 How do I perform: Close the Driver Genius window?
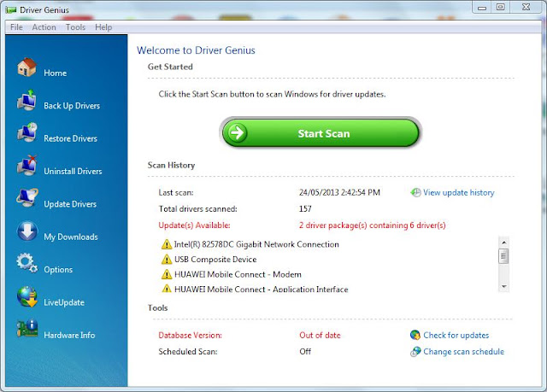coord(526,8)
